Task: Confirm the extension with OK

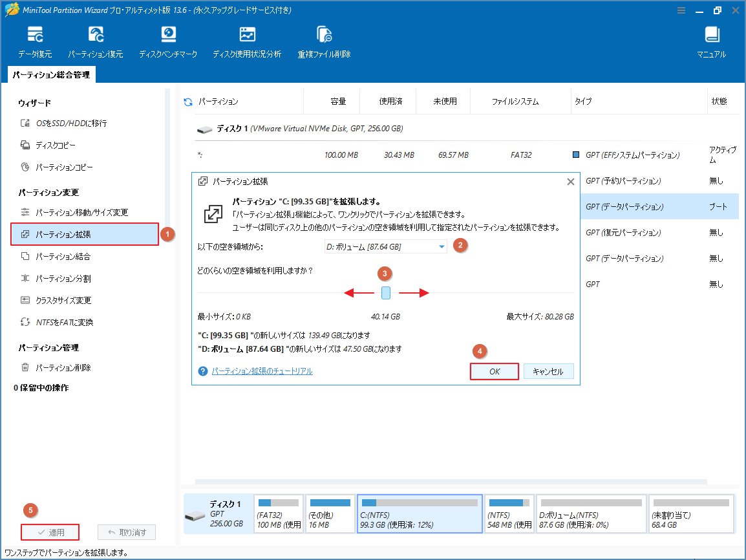Action: coord(495,372)
